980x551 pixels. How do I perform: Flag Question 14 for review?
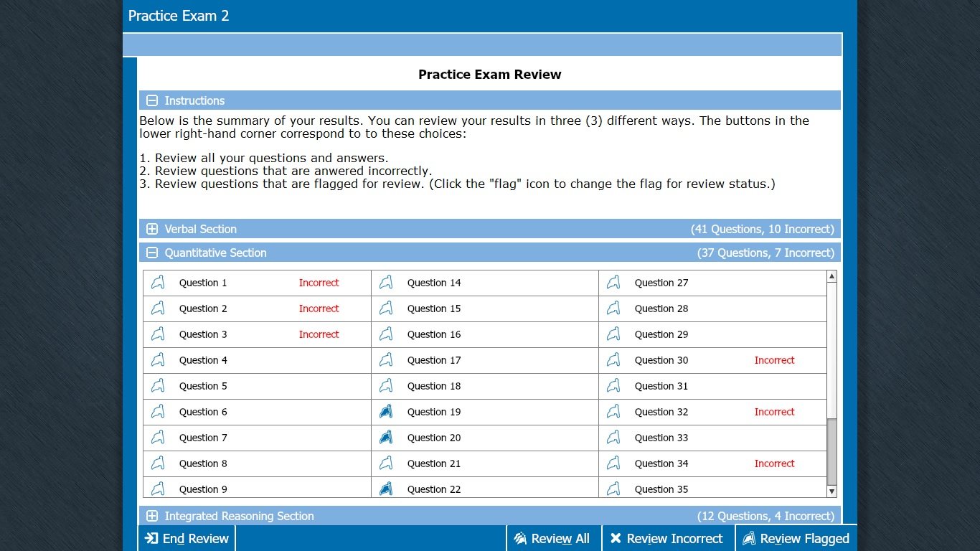[x=386, y=283]
